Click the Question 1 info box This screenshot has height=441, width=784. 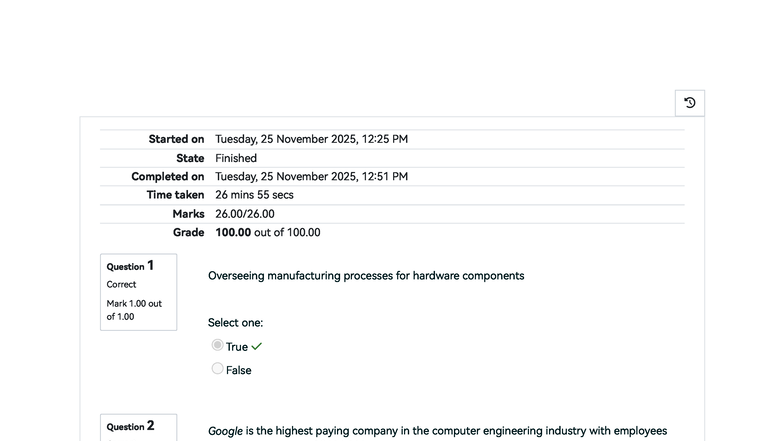(x=138, y=292)
